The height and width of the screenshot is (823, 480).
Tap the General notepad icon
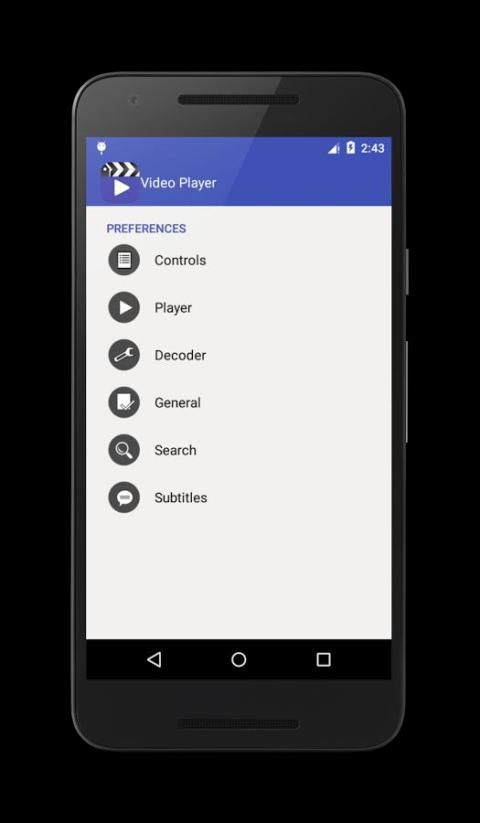click(x=124, y=403)
